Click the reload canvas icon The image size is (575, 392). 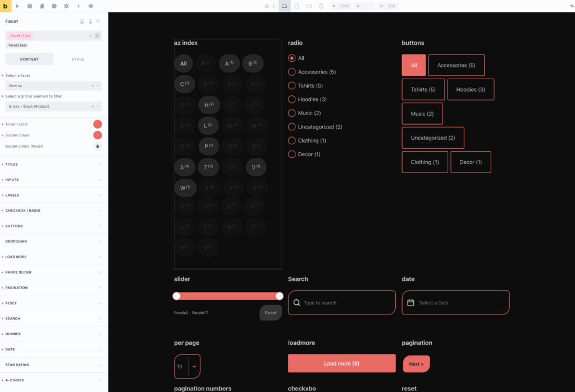pos(267,6)
